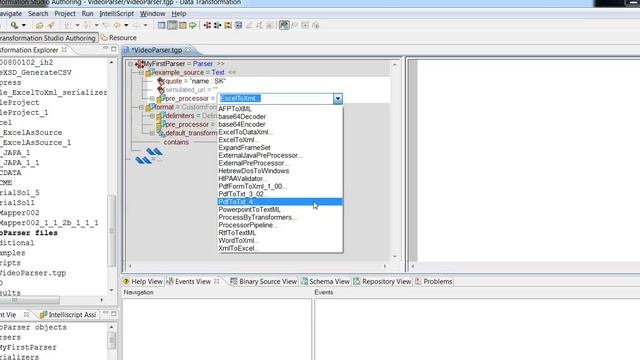Open the Search menu
Image resolution: width=640 pixels, height=360 pixels.
tap(38, 13)
